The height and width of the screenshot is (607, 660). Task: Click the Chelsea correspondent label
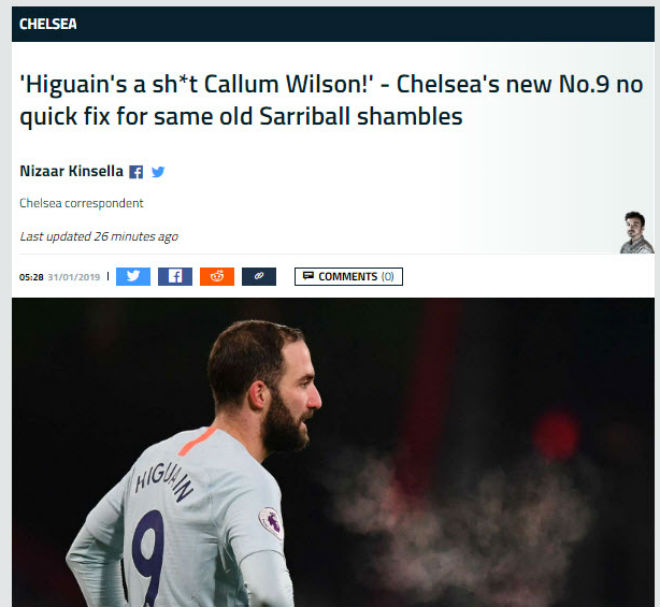(x=81, y=203)
